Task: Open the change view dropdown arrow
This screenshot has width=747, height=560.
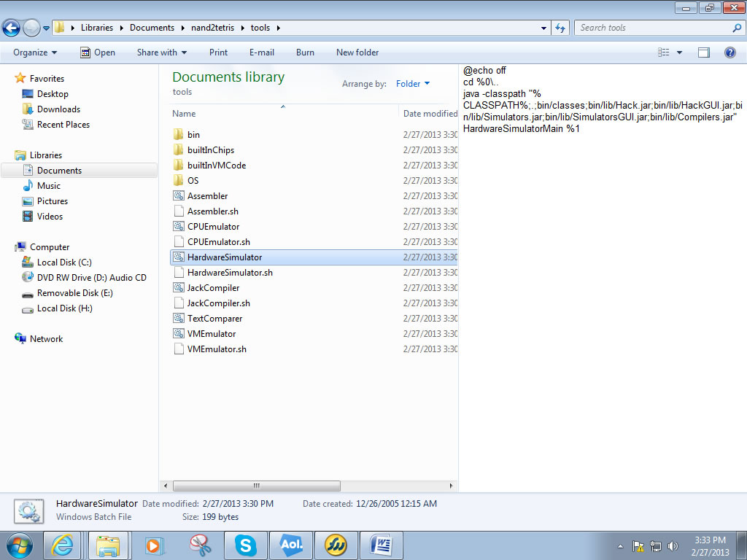Action: pyautogui.click(x=680, y=52)
